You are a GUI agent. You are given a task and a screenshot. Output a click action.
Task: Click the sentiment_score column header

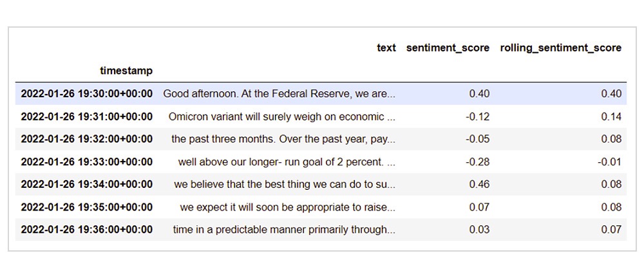[x=448, y=48]
